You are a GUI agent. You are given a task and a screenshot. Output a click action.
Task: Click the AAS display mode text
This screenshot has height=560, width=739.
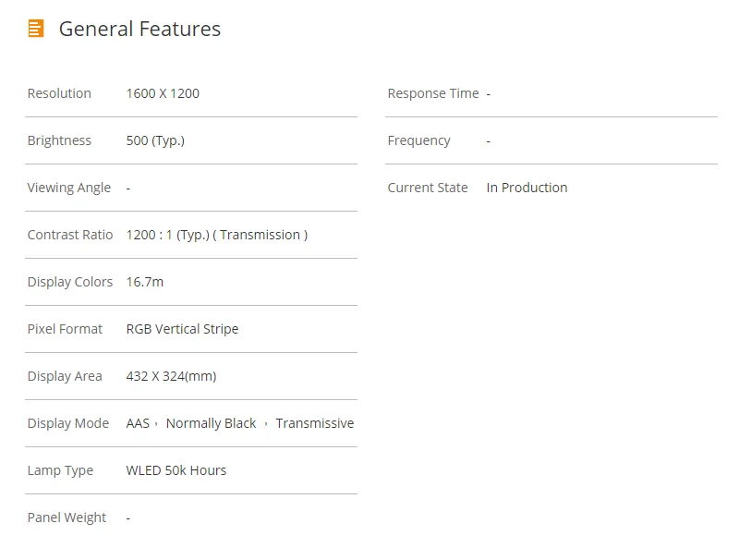[x=138, y=423]
